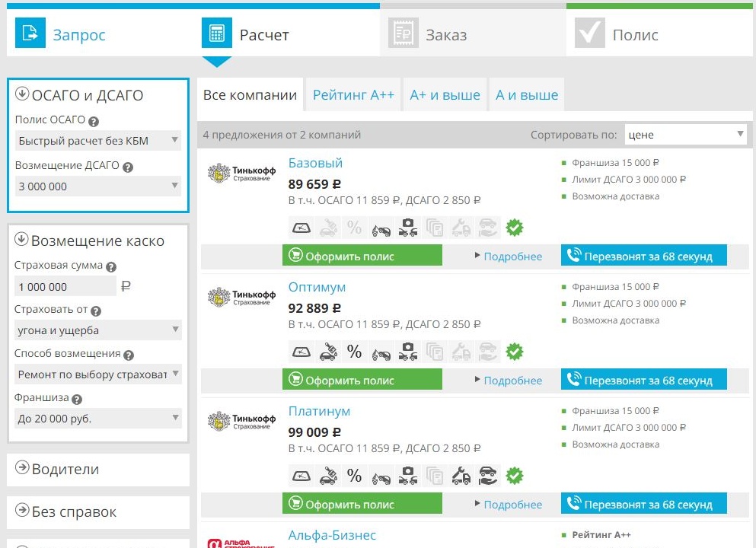Click the camera-over-cars icon in Базовый offer
The height and width of the screenshot is (548, 756).
[x=407, y=228]
